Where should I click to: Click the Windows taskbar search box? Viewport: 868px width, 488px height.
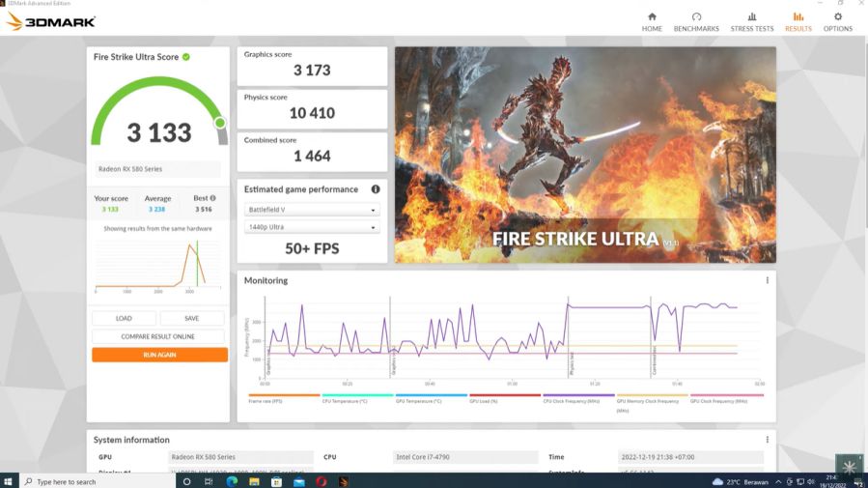[x=98, y=481]
